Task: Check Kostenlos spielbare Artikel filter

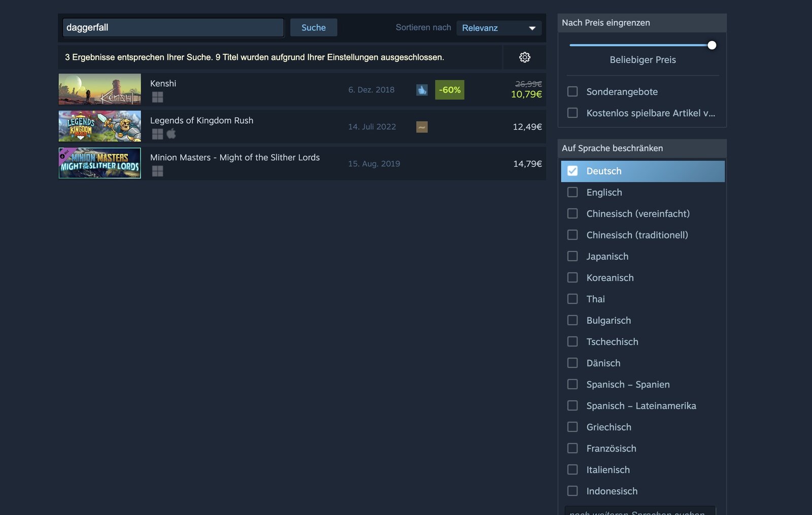Action: click(572, 113)
